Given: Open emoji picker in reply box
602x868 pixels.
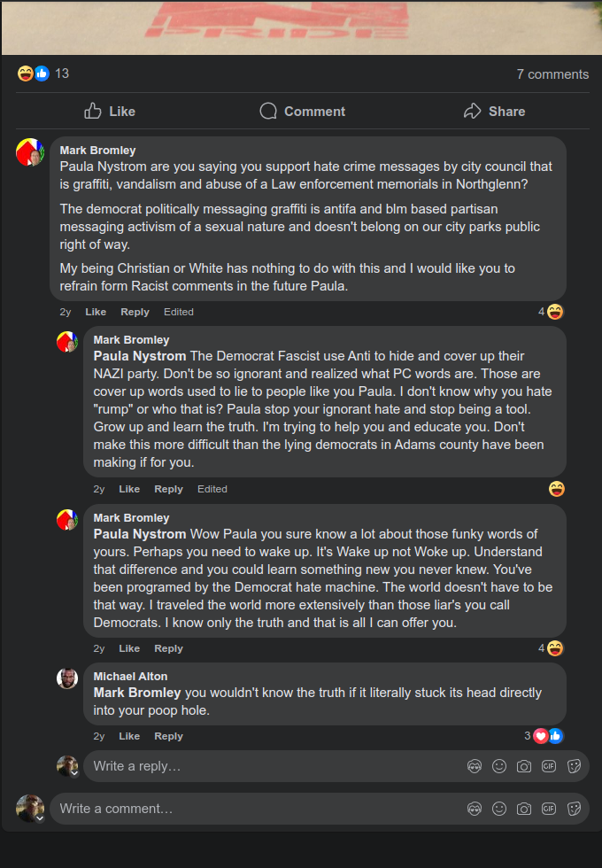Looking at the screenshot, I should [x=499, y=766].
